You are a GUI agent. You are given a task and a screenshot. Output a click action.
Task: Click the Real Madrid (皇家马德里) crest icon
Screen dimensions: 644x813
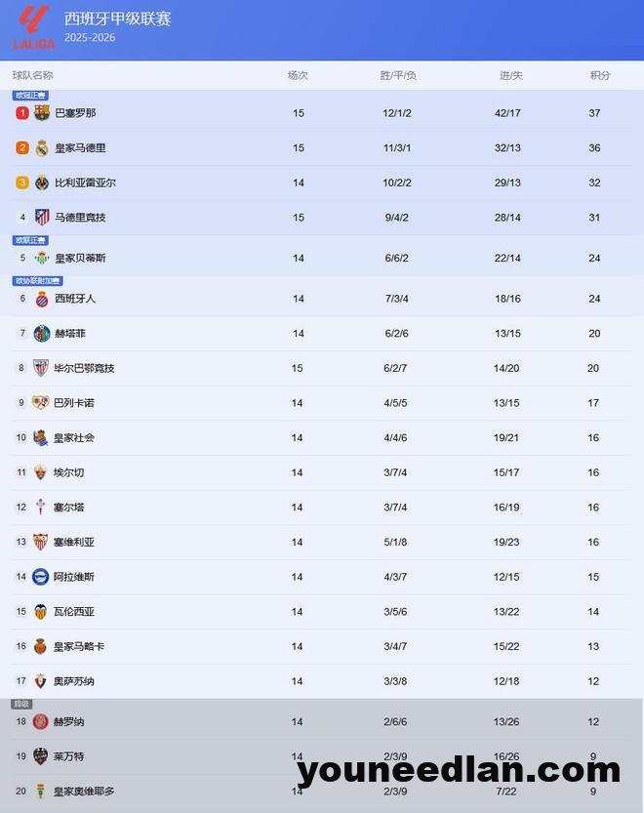42,148
